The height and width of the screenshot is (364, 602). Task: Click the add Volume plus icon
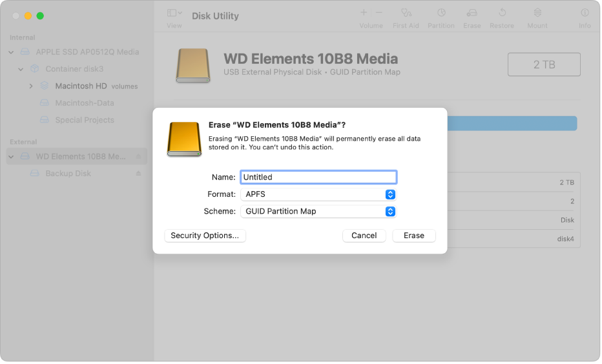pos(364,13)
